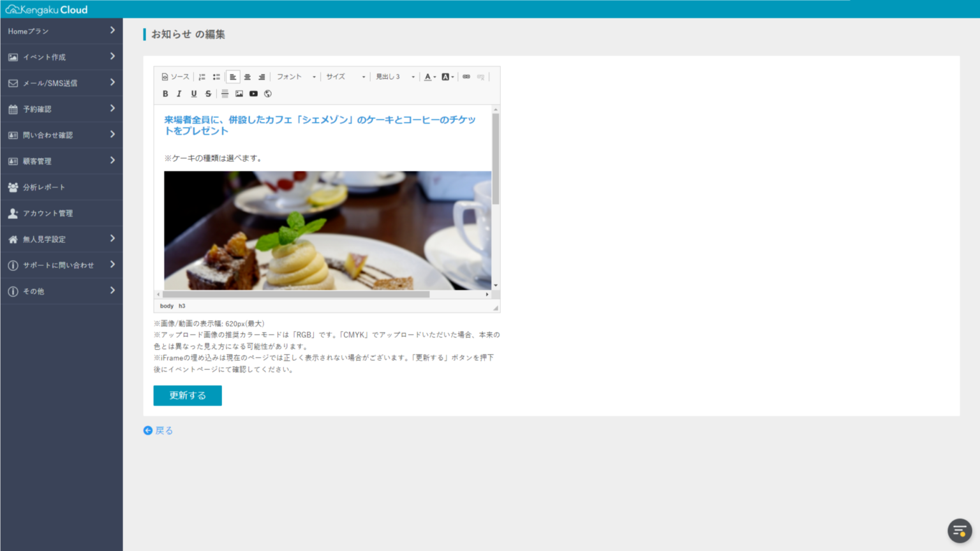Toggle bold formatting in the editor
The image size is (980, 551).
pos(165,94)
